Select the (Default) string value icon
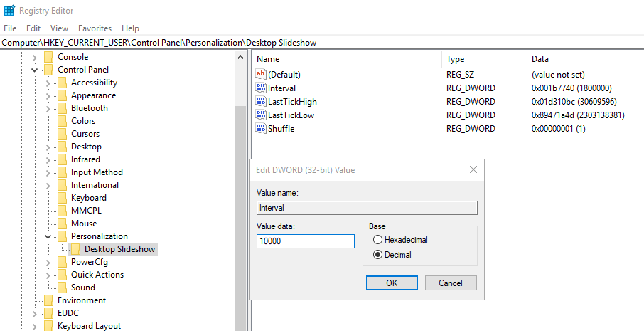644x331 pixels. tap(261, 74)
